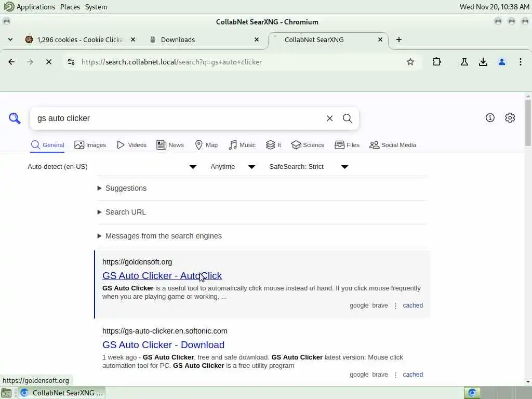Close the Downloads tab
Screen dimensions: 532x399
(257, 39)
